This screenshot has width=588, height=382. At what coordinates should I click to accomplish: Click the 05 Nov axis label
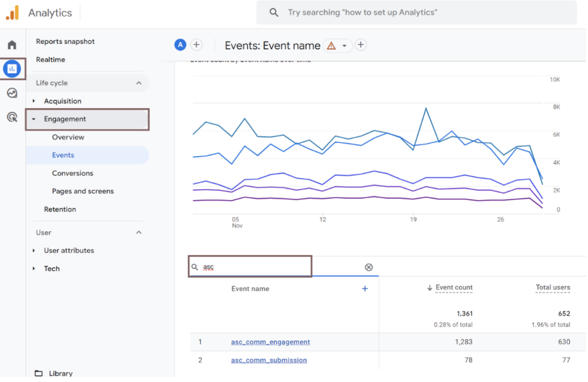(x=236, y=222)
